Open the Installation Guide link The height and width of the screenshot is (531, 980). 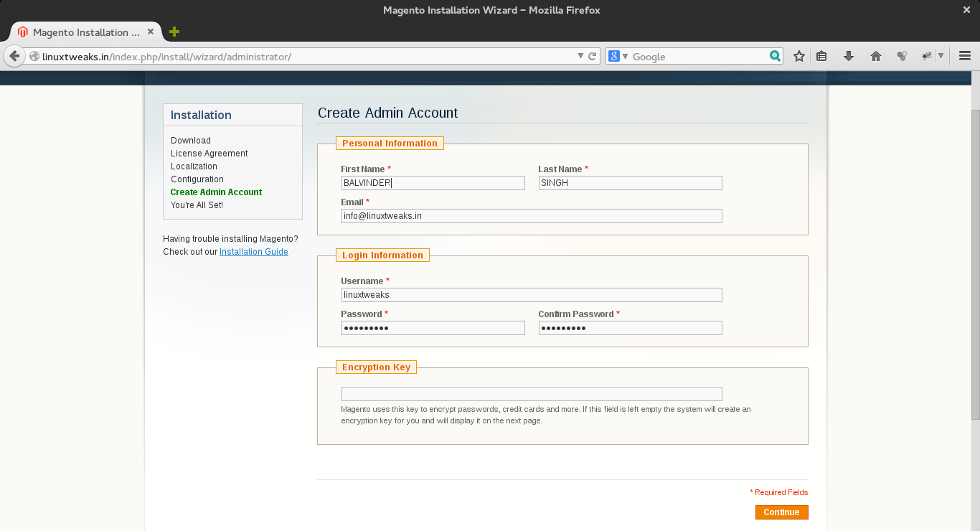(253, 252)
